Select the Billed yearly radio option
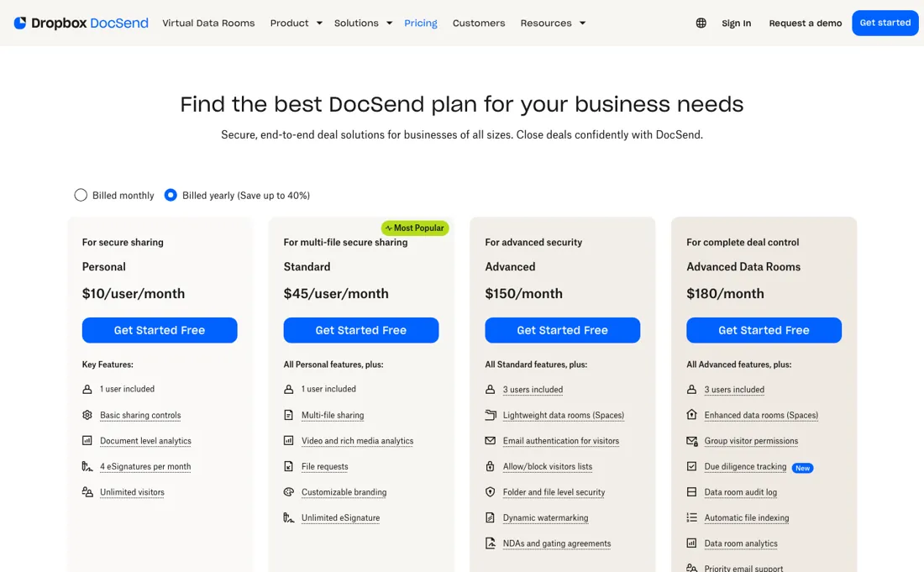The width and height of the screenshot is (924, 572). click(x=171, y=195)
